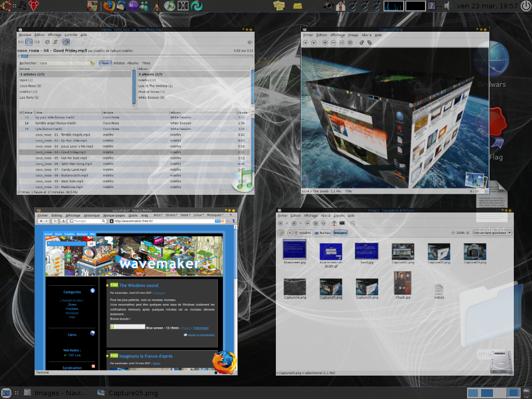Skip to next track in music player
The width and height of the screenshot is (532, 399).
coord(37,42)
